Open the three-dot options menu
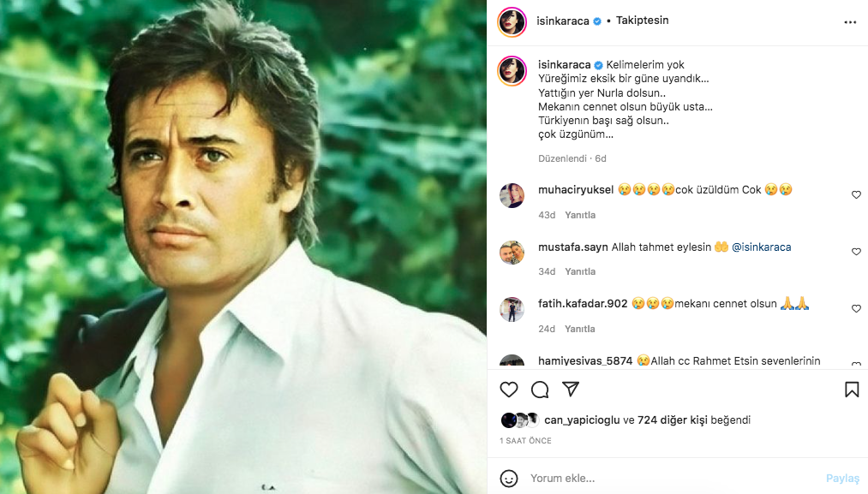 (850, 21)
